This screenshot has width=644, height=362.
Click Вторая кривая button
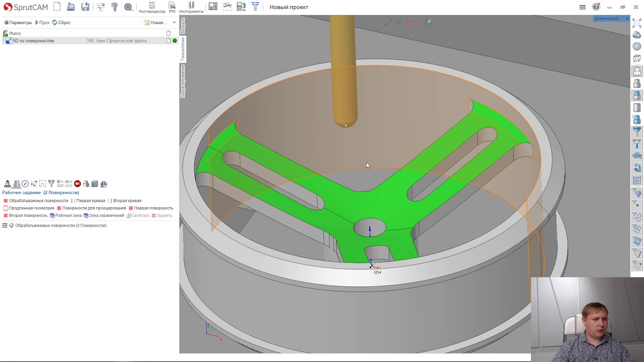coord(125,201)
